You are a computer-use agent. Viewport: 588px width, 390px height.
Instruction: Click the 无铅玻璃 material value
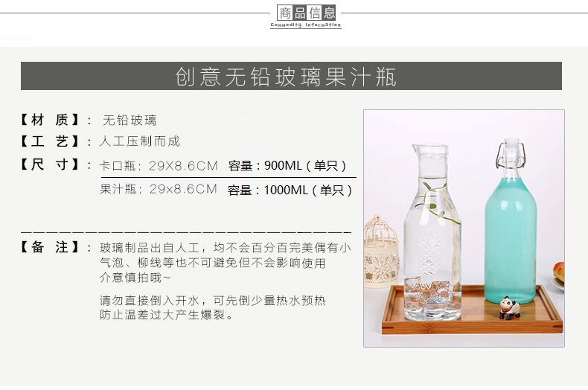(130, 121)
